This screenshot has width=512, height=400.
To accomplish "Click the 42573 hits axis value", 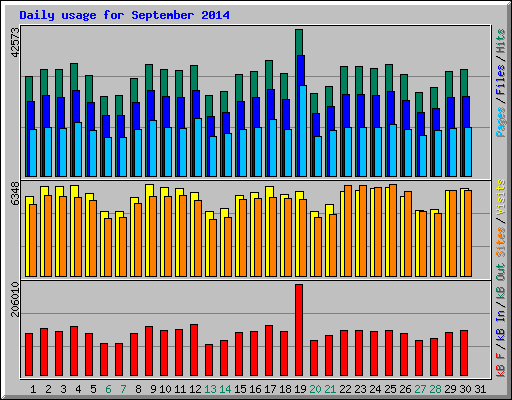I will point(15,42).
